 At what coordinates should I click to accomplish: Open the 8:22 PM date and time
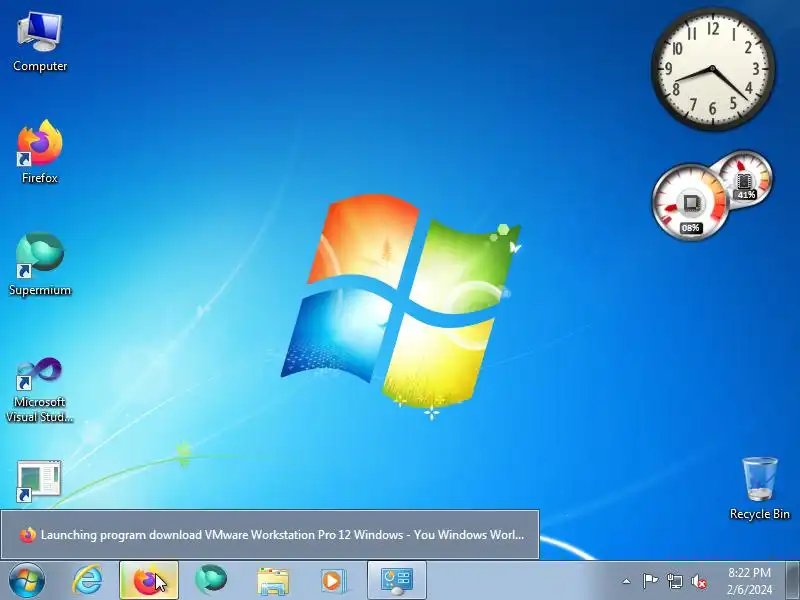coord(749,581)
